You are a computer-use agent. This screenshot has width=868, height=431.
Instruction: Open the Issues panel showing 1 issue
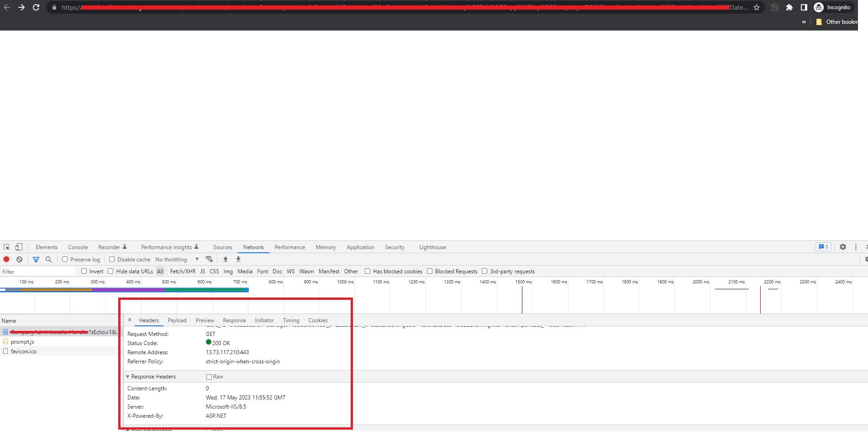823,247
